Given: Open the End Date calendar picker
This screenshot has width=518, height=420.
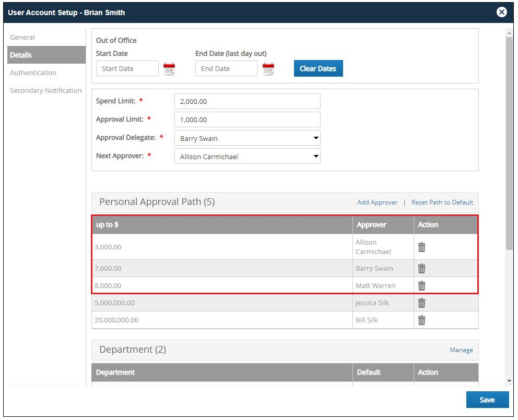Looking at the screenshot, I should click(268, 68).
